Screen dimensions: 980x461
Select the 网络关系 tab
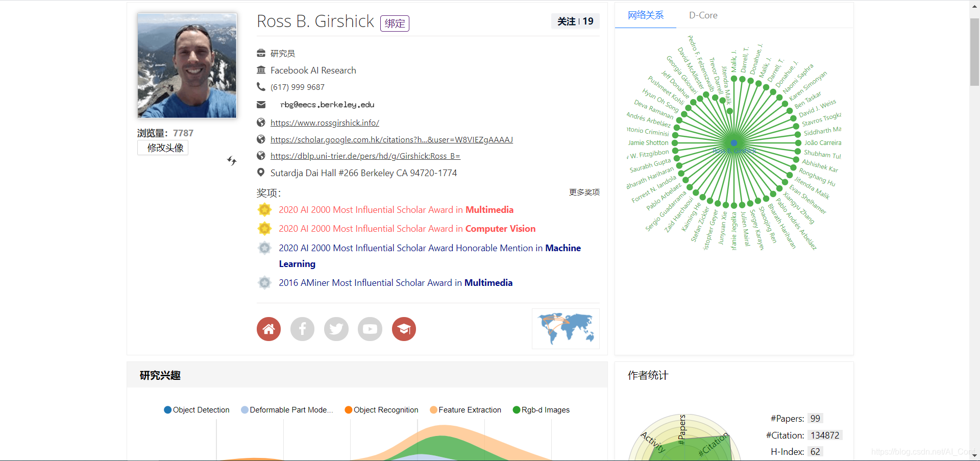pos(646,15)
